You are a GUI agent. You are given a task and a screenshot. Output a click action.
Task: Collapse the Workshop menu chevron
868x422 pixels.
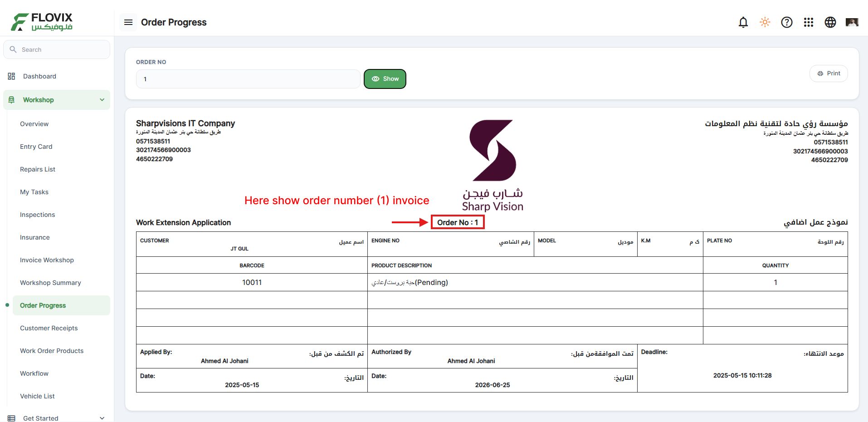(x=102, y=100)
